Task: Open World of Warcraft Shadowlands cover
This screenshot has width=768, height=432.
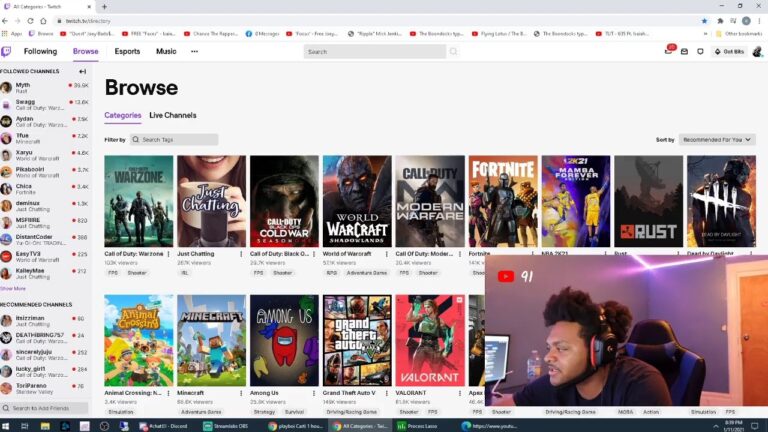Action: [x=357, y=201]
